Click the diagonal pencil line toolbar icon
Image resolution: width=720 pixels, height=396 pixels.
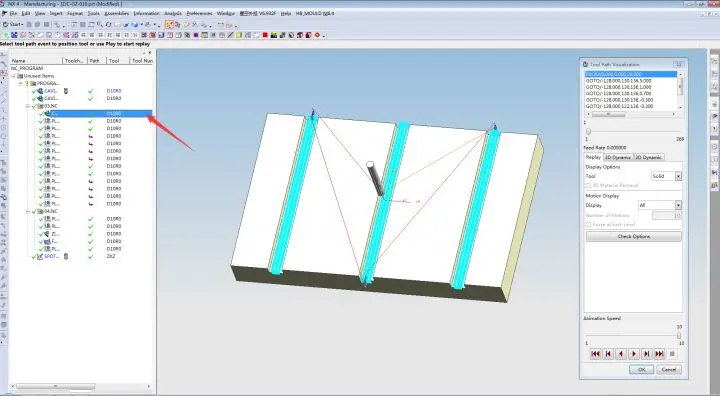231,35
